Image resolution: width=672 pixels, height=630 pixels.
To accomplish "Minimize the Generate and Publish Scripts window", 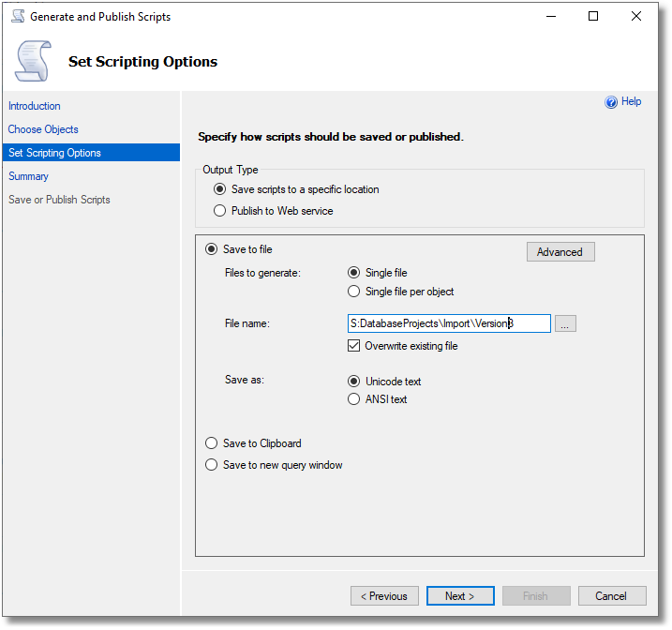I will [x=551, y=16].
